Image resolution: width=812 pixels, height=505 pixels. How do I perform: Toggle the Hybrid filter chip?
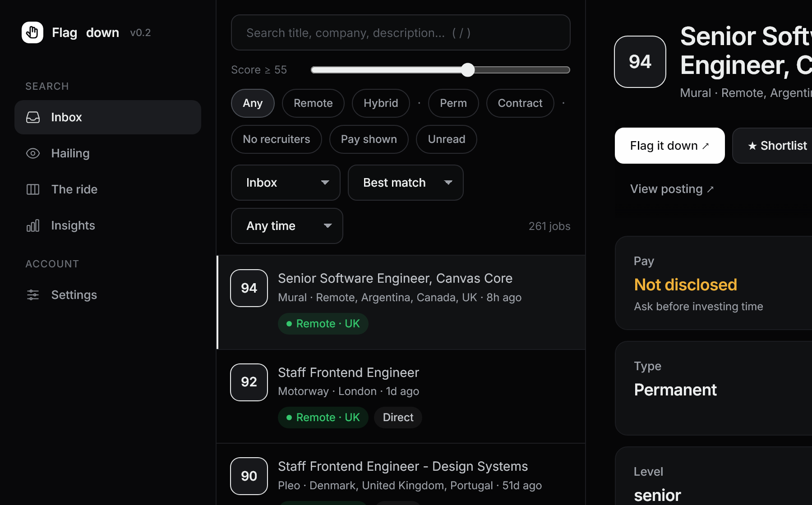[381, 103]
